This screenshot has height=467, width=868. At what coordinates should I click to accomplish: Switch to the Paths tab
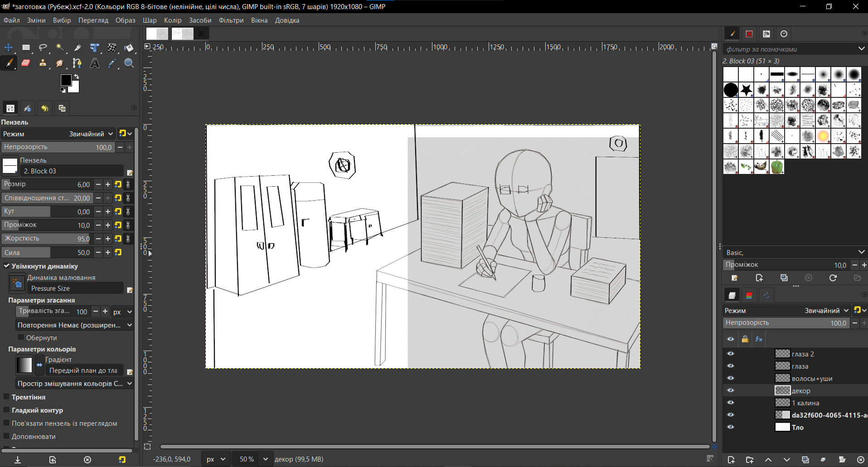click(766, 295)
